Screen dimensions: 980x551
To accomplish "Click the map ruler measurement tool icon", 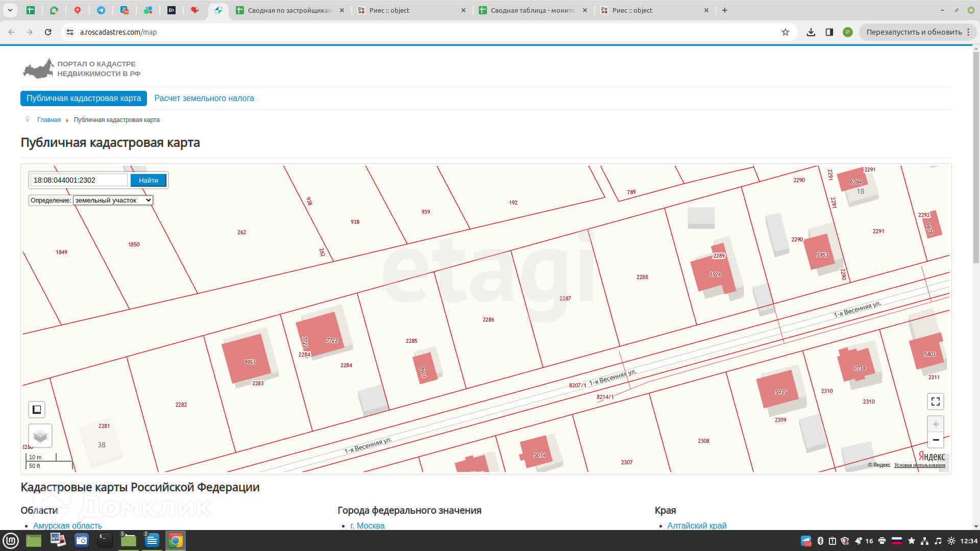I will click(x=37, y=409).
